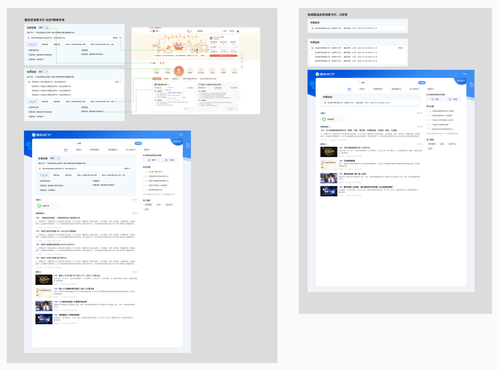500x370 pixels.
Task: Select the outlined blue chip in top-left lower card
Action: pos(33,101)
